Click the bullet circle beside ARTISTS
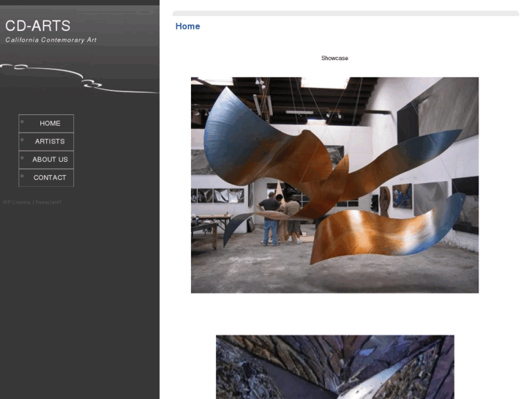Image resolution: width=532 pixels, height=399 pixels. [23, 140]
